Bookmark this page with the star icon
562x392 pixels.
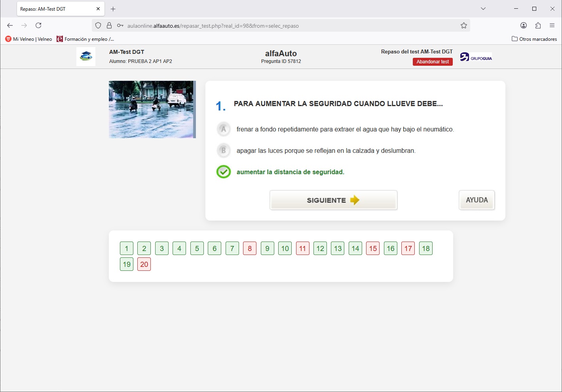tap(463, 25)
